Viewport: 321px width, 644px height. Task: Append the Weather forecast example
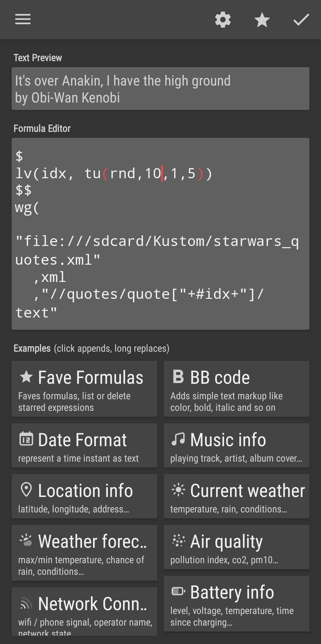point(84,553)
